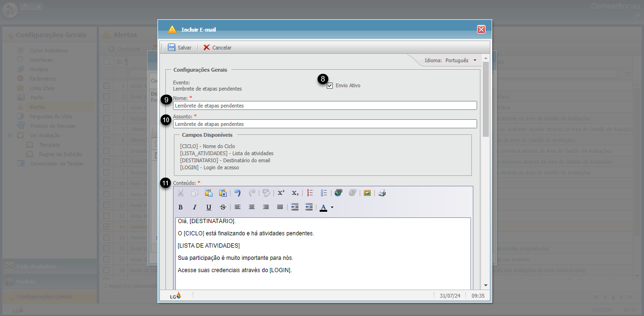
Task: Open Interfaces in sidebar
Action: [41, 60]
